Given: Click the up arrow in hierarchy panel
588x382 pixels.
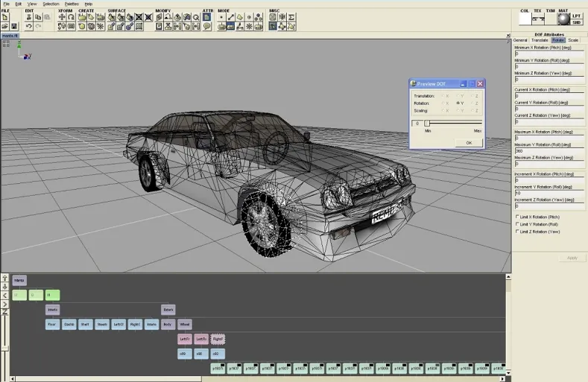Looking at the screenshot, I should tap(5, 278).
